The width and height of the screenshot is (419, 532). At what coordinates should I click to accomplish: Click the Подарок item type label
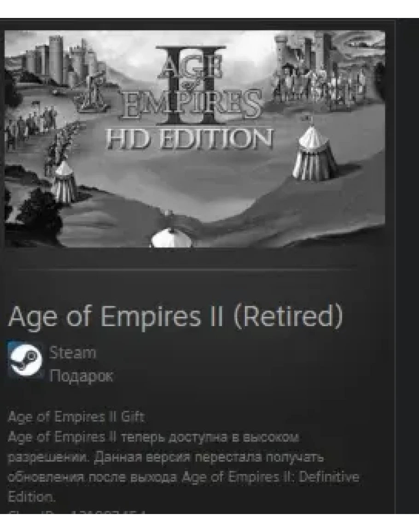click(81, 375)
